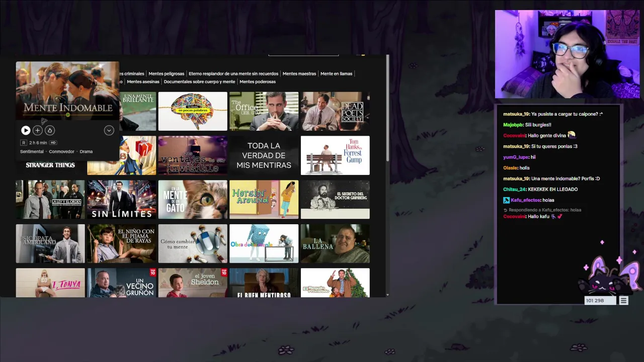
Task: Open the I, Tonya thumbnail
Action: tap(50, 283)
